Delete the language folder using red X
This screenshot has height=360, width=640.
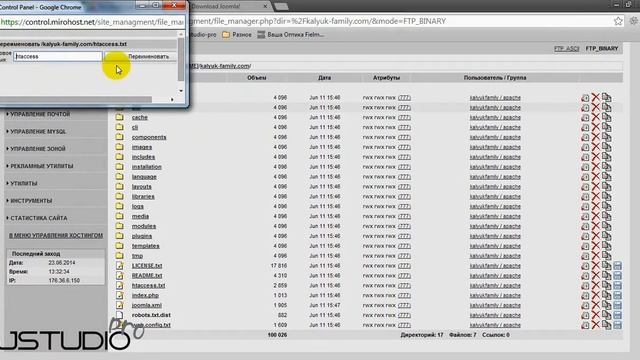(x=596, y=177)
